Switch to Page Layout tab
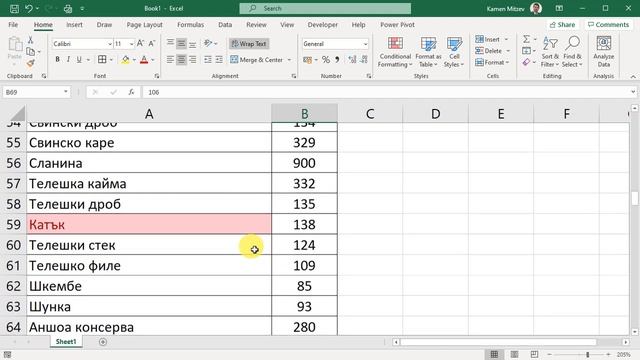Viewport: 640px width, 360px height. (144, 25)
